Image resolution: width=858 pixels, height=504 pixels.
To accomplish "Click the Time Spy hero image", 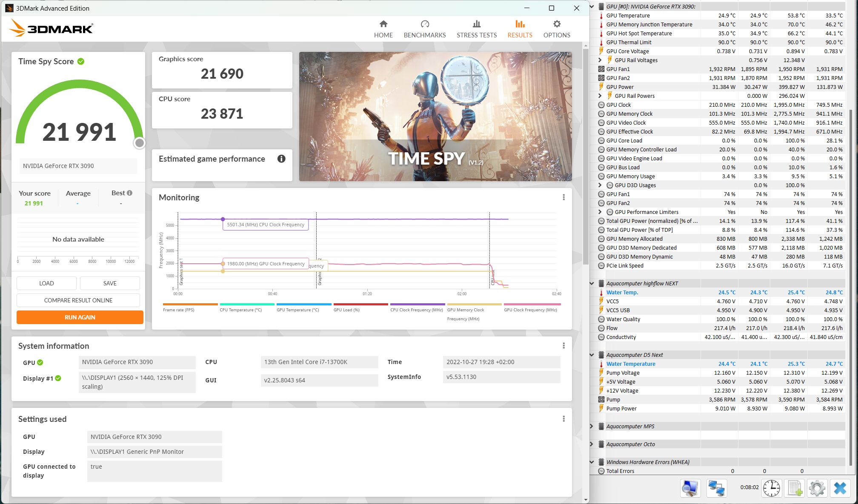I will click(x=435, y=117).
